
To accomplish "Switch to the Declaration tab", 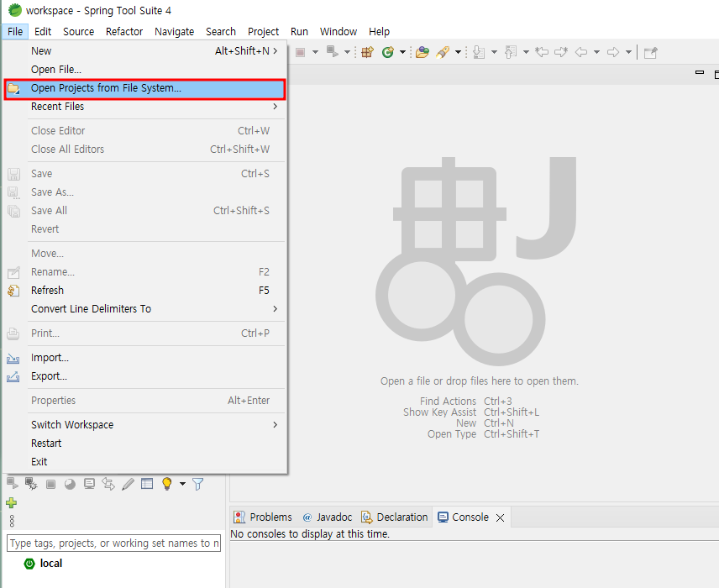I will [x=395, y=517].
